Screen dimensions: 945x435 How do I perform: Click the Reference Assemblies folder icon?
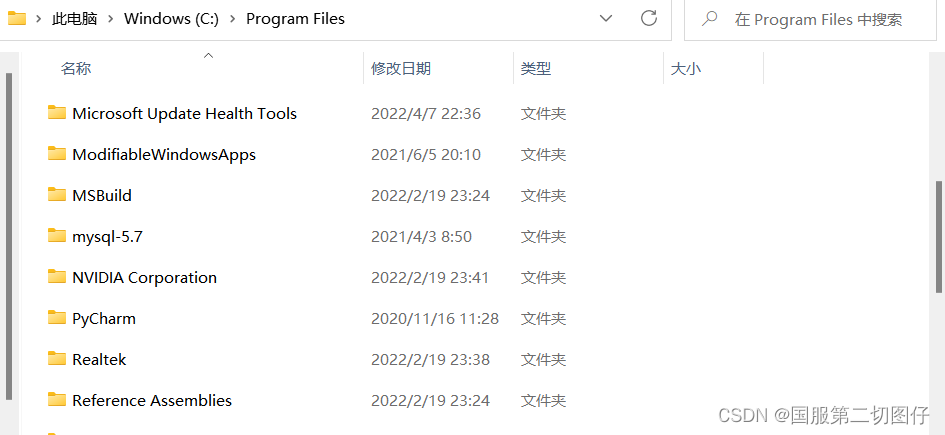pos(56,400)
